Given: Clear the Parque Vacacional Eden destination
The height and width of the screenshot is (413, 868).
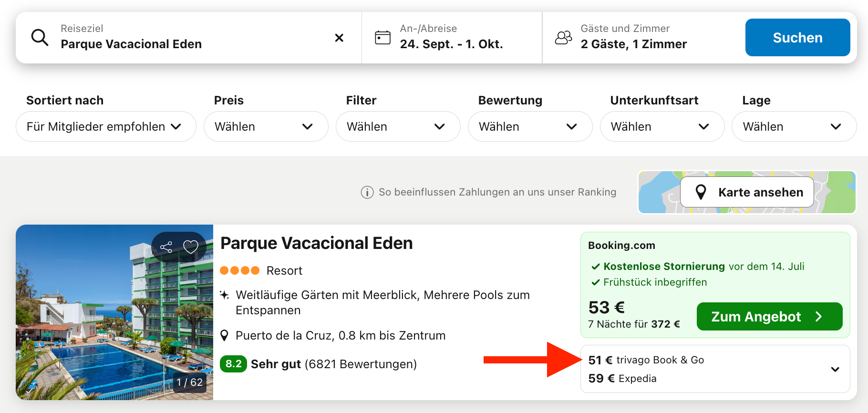Looking at the screenshot, I should click(x=339, y=38).
